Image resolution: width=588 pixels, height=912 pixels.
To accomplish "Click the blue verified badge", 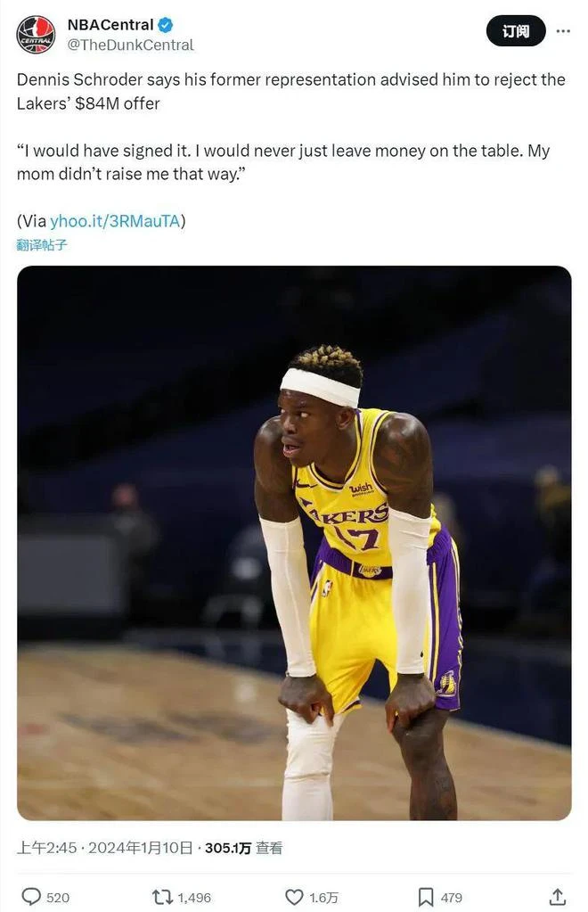I will [x=166, y=25].
